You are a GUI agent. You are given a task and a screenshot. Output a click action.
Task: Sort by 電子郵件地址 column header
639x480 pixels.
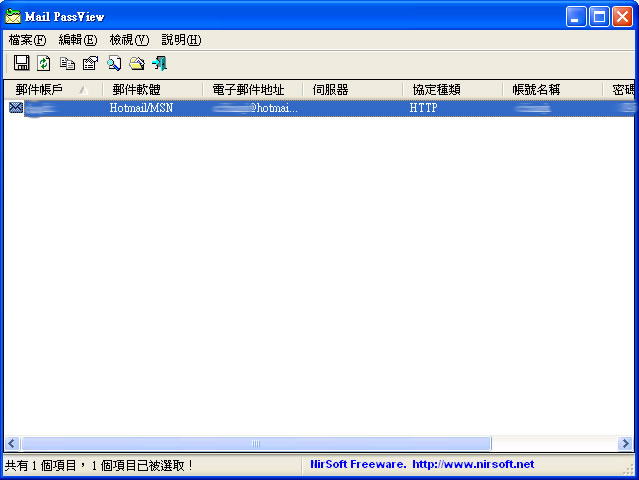click(x=249, y=90)
